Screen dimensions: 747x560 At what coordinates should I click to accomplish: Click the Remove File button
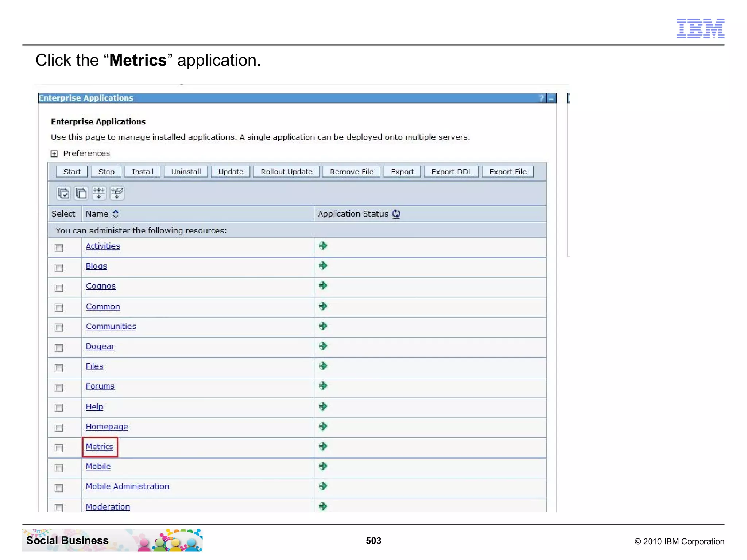[x=352, y=172]
